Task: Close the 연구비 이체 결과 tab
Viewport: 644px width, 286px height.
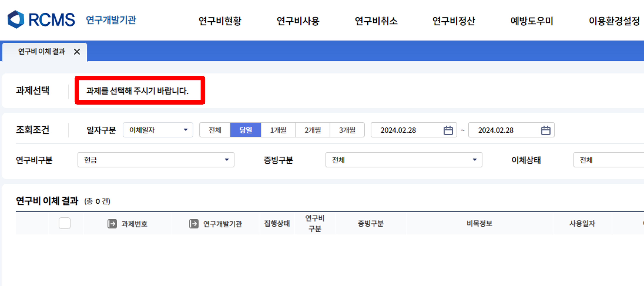Action: pos(77,52)
